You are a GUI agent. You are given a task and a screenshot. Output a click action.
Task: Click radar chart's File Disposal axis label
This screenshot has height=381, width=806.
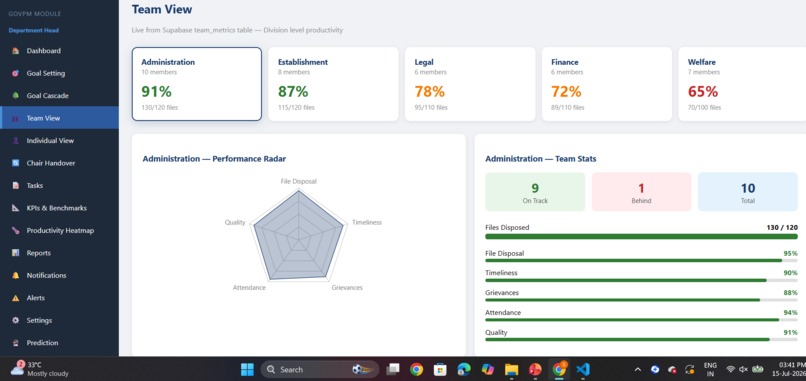tap(299, 182)
